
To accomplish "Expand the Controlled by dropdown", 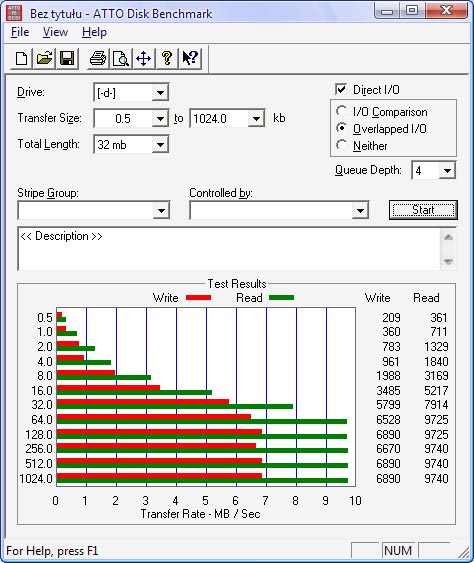I will tap(360, 211).
